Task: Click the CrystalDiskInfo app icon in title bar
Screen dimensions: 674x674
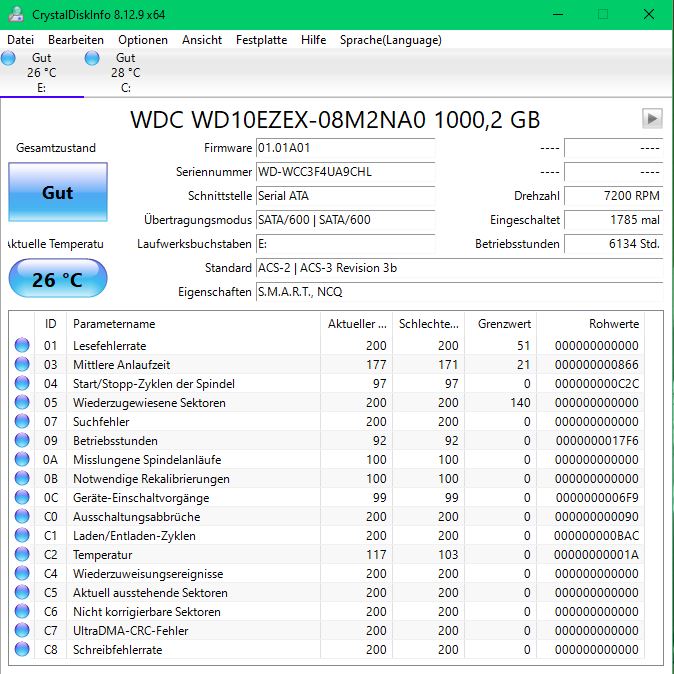Action: coord(16,14)
